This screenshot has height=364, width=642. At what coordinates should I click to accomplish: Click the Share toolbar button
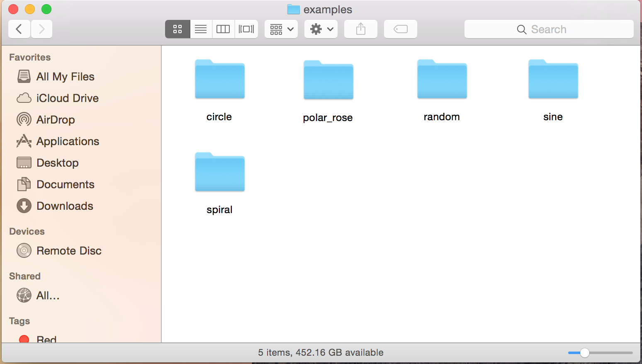[361, 29]
